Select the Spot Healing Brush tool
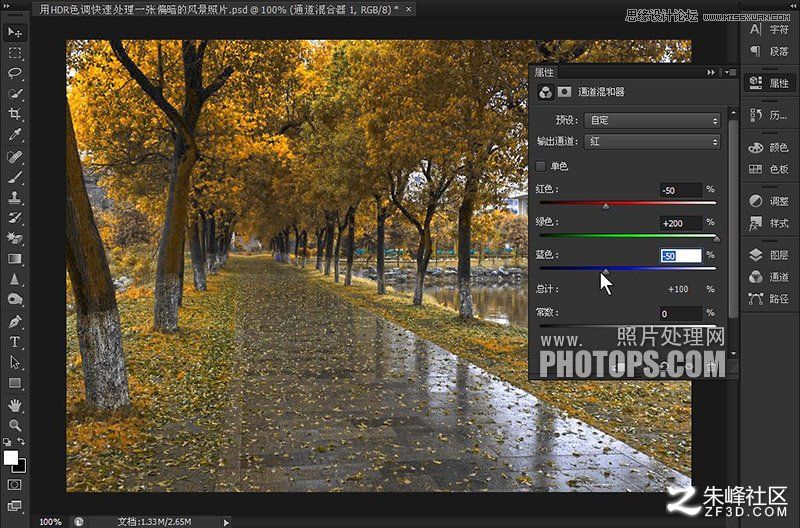Screen dimensions: 800x528 pos(15,156)
